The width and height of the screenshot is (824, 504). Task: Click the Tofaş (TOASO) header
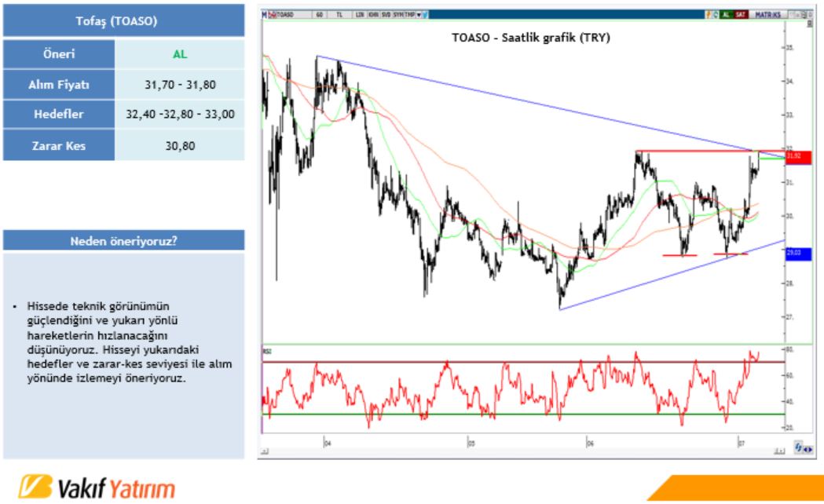(x=124, y=21)
